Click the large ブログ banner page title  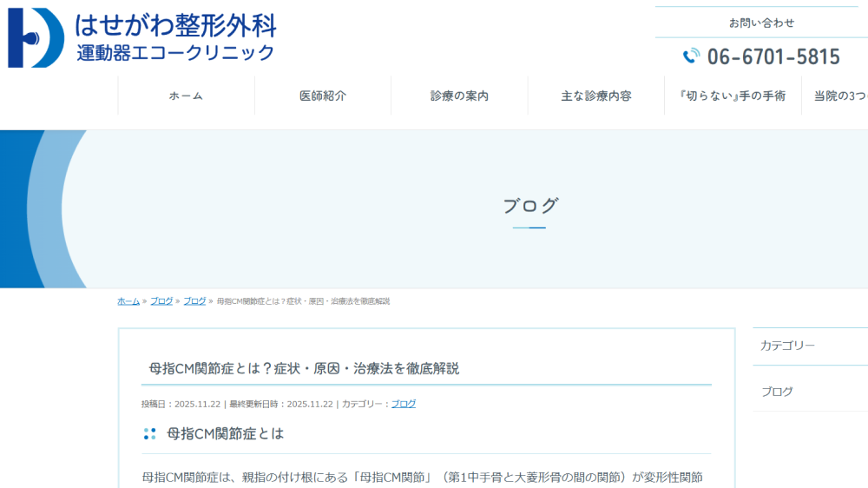529,206
